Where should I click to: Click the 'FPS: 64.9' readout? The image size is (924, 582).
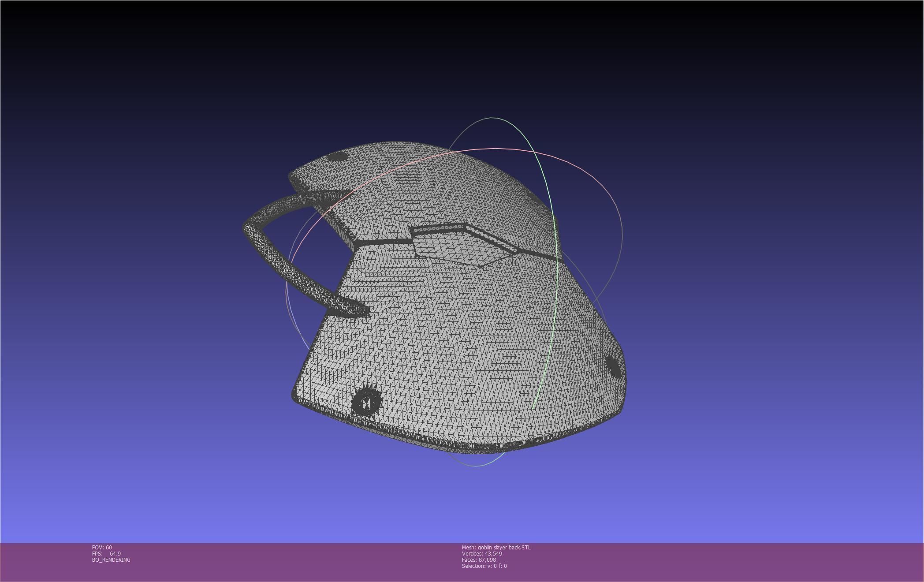(x=106, y=553)
